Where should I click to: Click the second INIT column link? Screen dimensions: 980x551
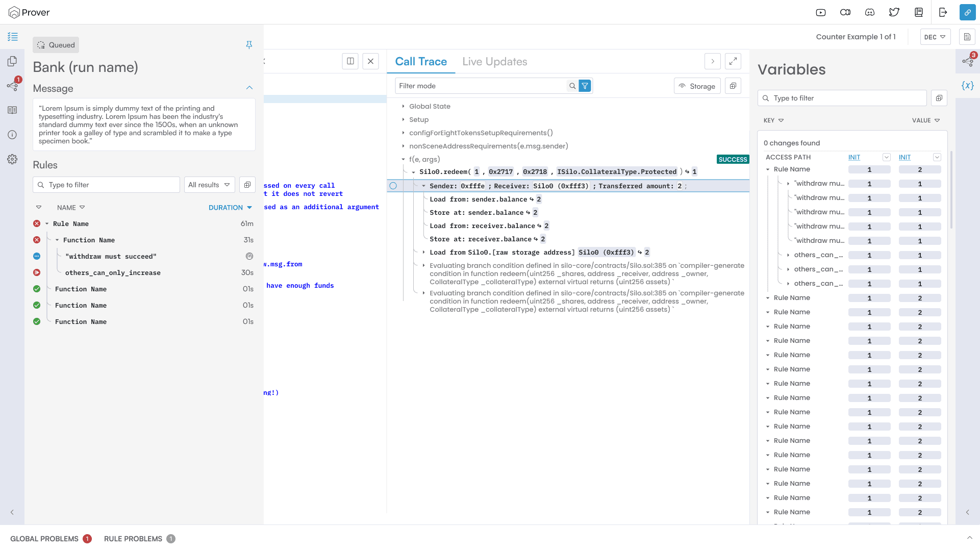(x=904, y=157)
